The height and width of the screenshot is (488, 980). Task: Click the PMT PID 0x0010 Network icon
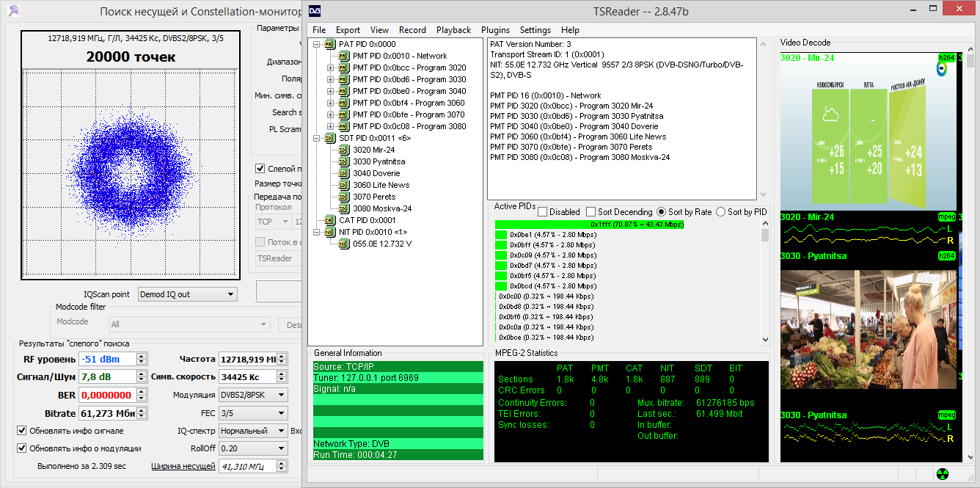[x=343, y=56]
